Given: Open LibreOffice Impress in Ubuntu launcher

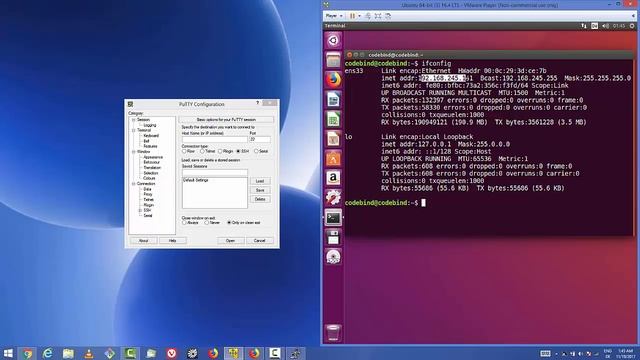Looking at the screenshot, I should click(x=333, y=139).
